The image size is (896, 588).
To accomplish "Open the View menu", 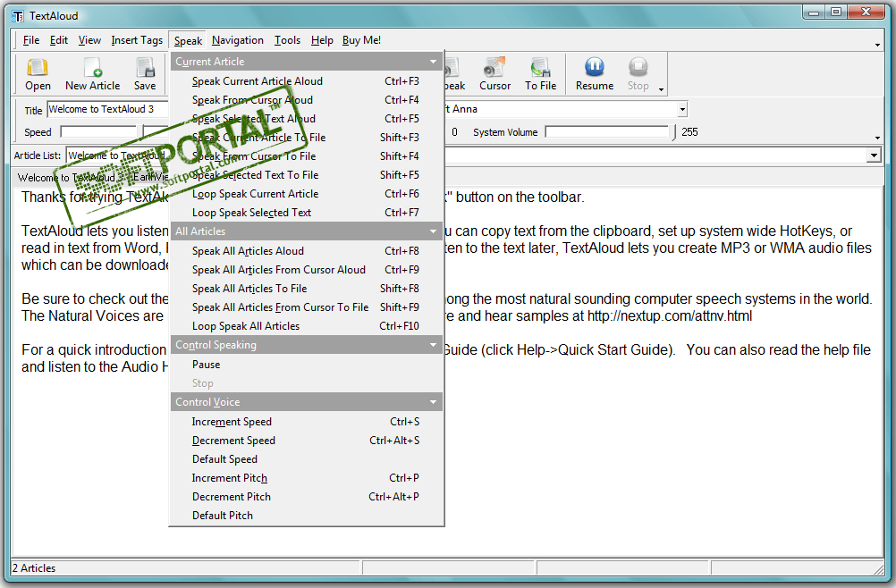I will point(89,40).
